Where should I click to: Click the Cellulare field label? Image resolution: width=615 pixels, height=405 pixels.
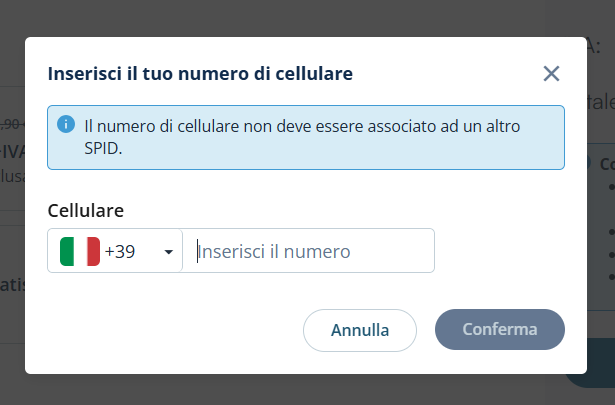tap(86, 210)
